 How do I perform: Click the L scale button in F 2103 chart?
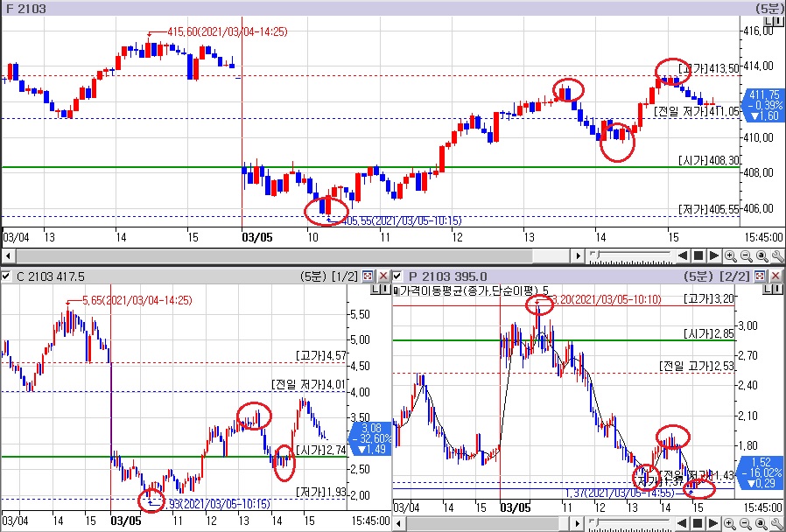pos(768,21)
